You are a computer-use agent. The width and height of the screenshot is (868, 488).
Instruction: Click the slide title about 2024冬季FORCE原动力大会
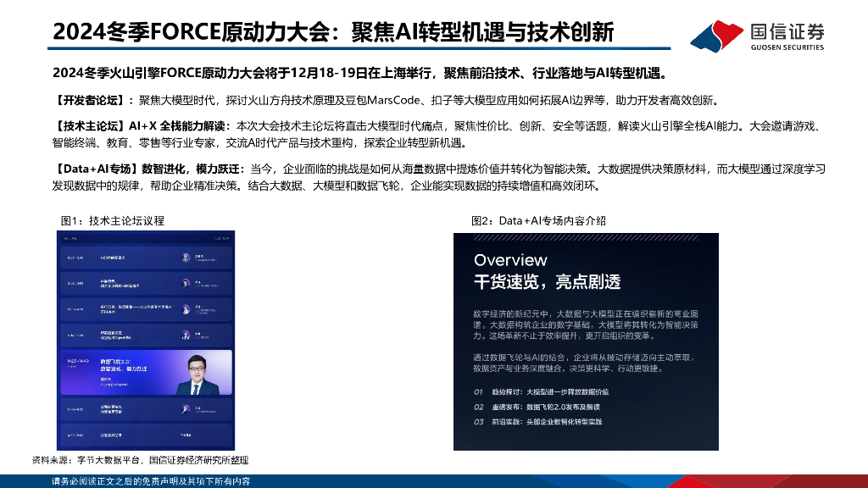332,31
